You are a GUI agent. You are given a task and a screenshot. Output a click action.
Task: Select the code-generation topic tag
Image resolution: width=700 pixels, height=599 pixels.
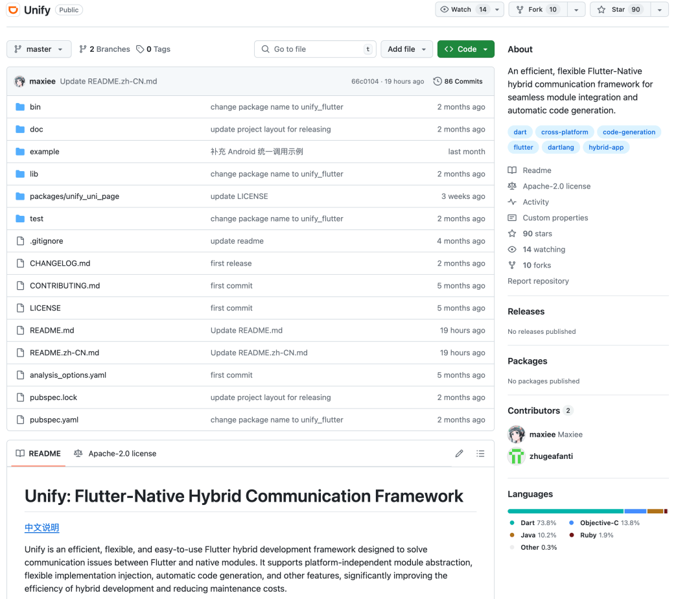pos(629,132)
